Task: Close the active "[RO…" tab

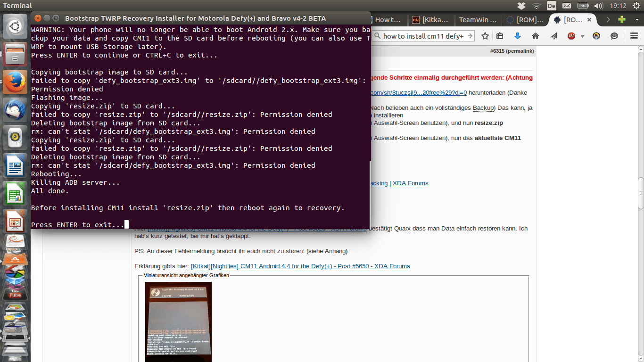Action: (590, 20)
